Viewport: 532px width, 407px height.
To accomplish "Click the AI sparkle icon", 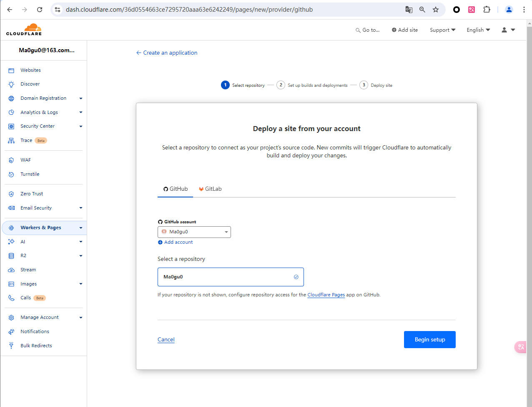I will [11, 242].
